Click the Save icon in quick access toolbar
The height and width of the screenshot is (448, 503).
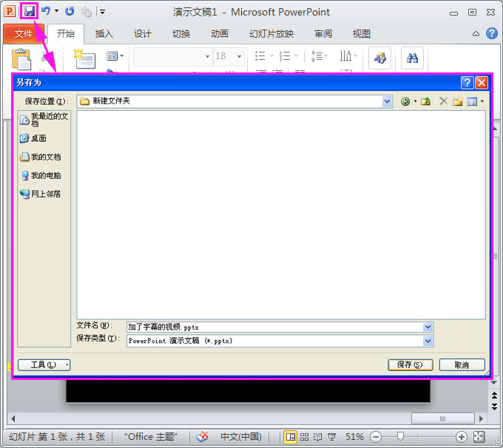pyautogui.click(x=30, y=11)
